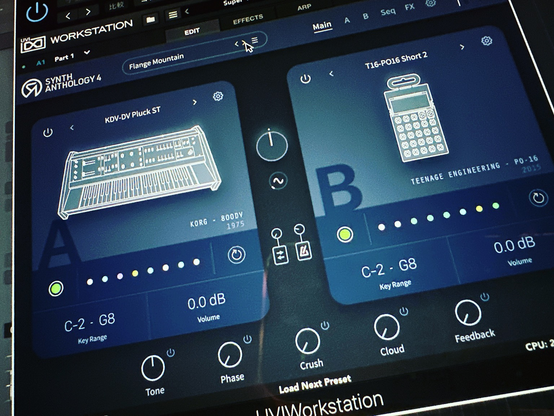The width and height of the screenshot is (554, 416).
Task: Select the A page tab
Action: point(347,20)
